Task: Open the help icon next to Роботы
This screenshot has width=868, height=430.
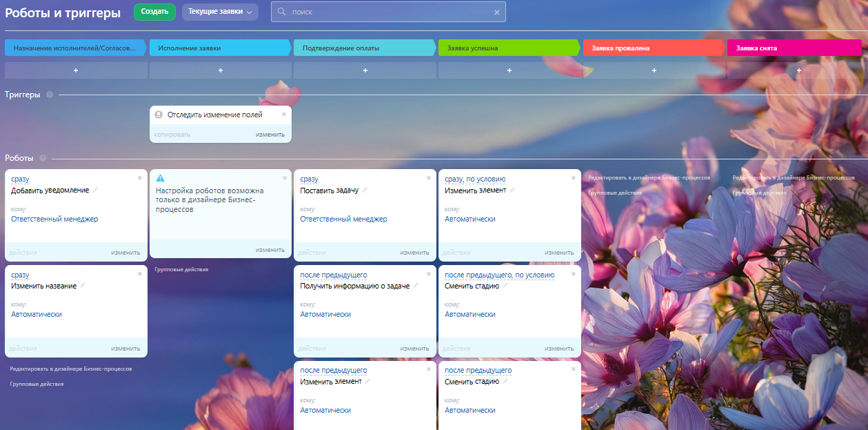Action: (43, 158)
